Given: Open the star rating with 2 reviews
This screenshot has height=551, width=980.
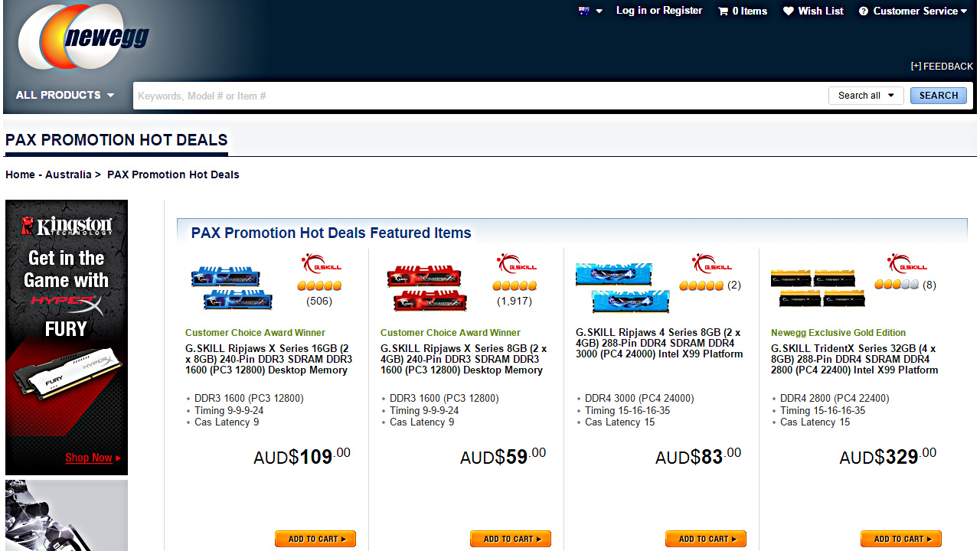Looking at the screenshot, I should [701, 285].
